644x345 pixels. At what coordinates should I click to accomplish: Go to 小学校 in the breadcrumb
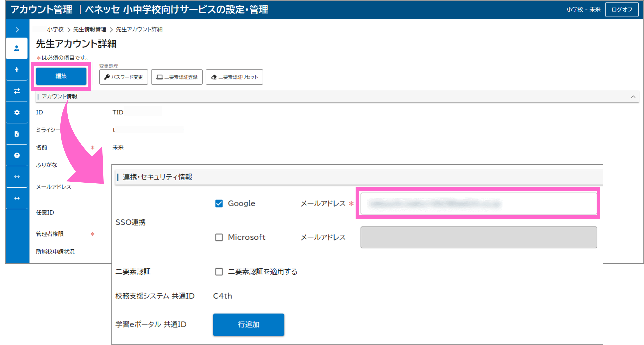pyautogui.click(x=55, y=30)
